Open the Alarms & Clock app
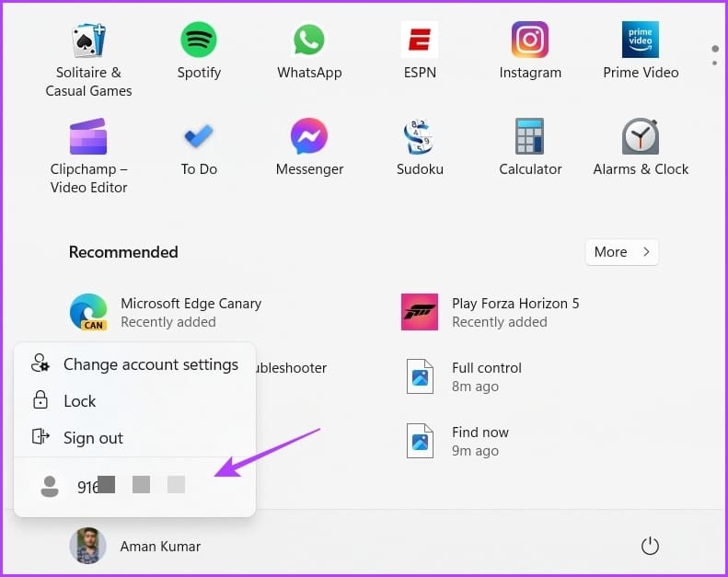728x577 pixels. click(x=641, y=147)
